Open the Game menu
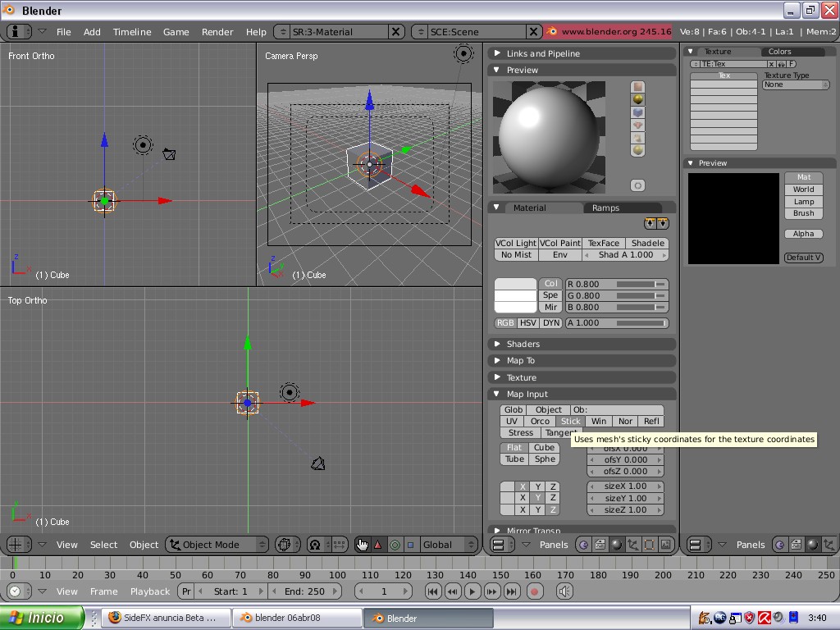The width and height of the screenshot is (840, 630). tap(176, 32)
